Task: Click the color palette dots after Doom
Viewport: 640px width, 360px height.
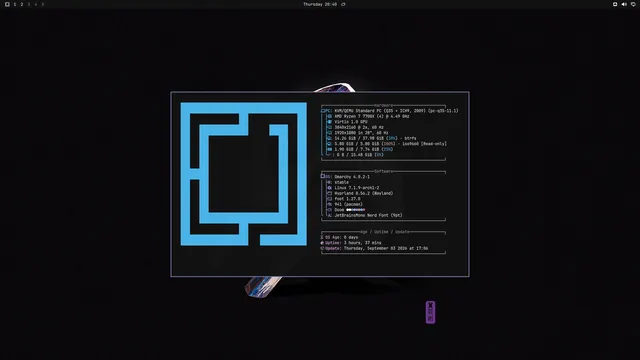Action: tap(356, 210)
